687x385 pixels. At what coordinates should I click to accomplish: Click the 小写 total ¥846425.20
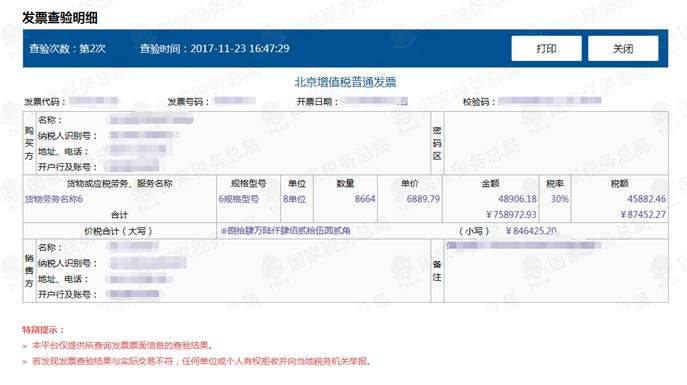pyautogui.click(x=531, y=231)
